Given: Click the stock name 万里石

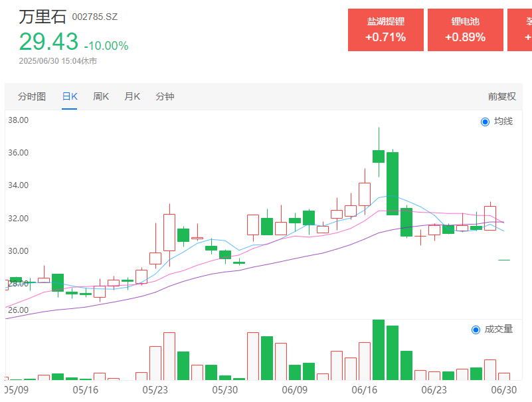Looking at the screenshot, I should (x=42, y=17).
